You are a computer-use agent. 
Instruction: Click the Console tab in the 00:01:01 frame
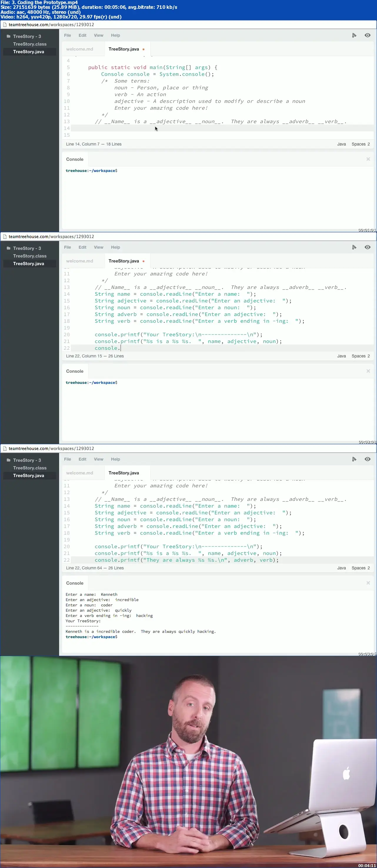[75, 159]
